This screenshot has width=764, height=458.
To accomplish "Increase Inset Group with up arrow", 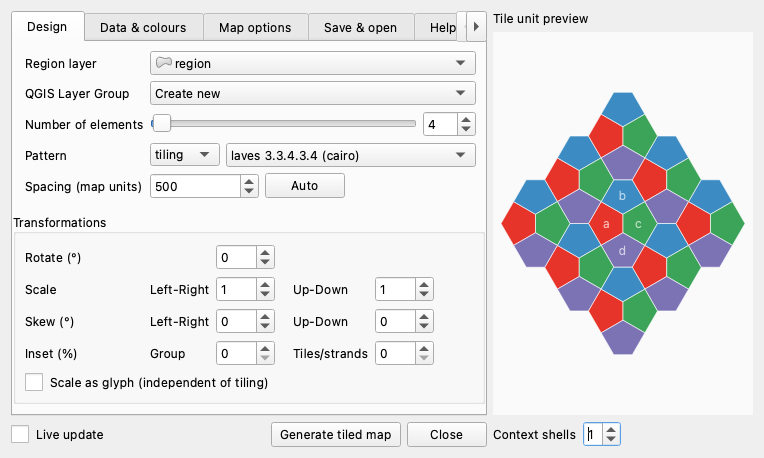I will tap(265, 348).
